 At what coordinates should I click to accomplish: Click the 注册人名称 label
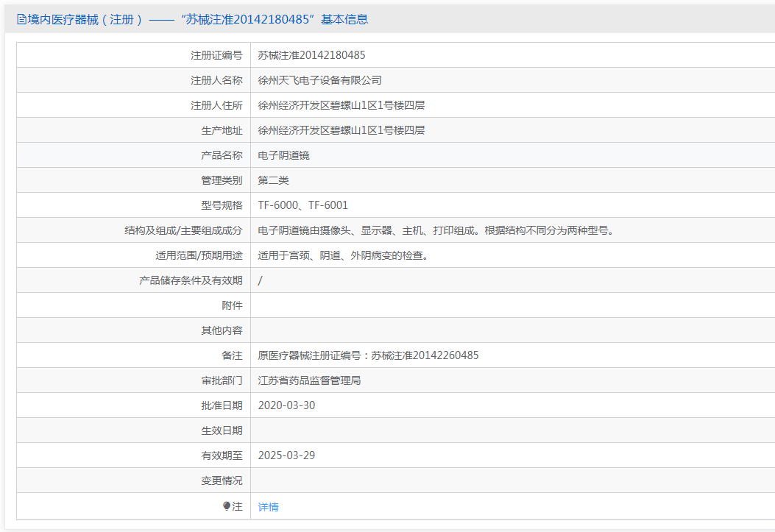(x=216, y=80)
